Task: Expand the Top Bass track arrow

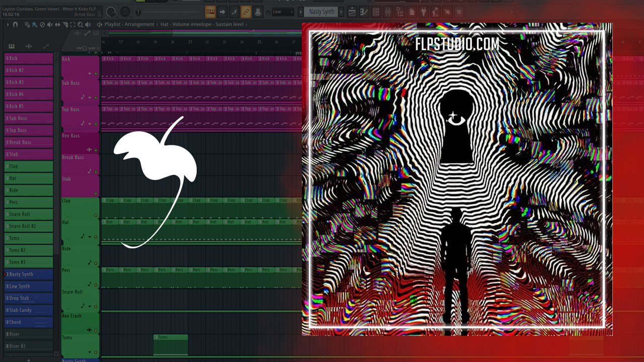Action: click(x=90, y=124)
